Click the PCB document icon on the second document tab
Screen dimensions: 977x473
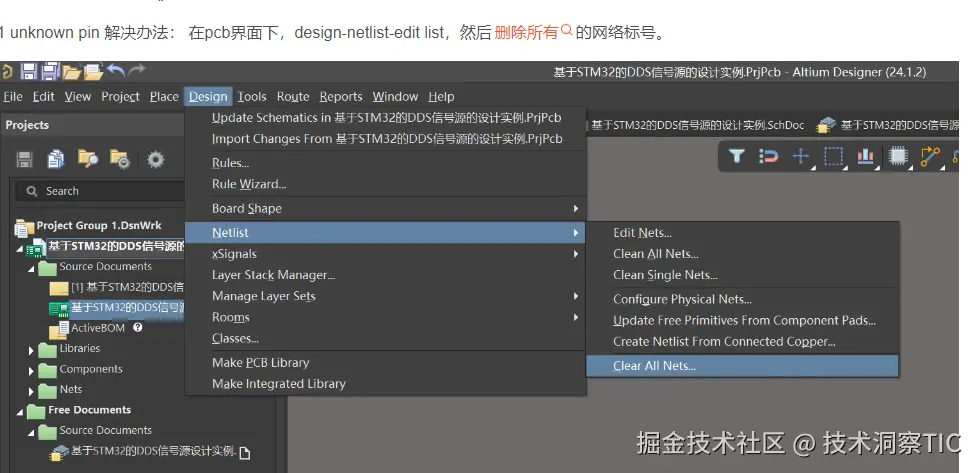pyautogui.click(x=826, y=125)
